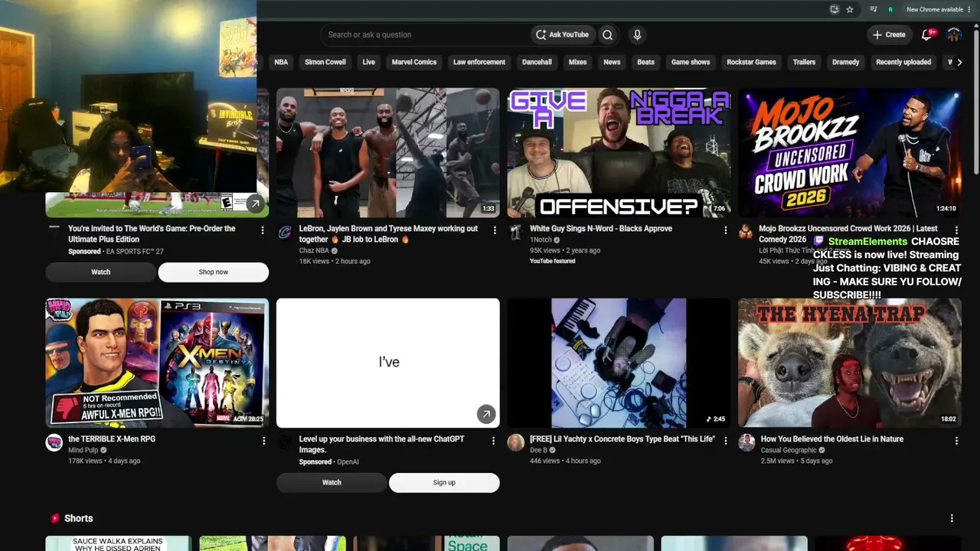
Task: Click the Mind Pulp channel avatar
Action: coord(54,442)
